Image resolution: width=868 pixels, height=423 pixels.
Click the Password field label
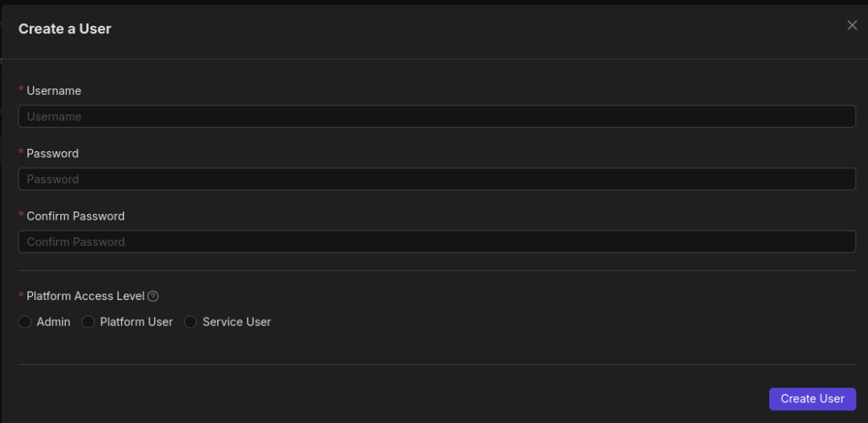tap(52, 154)
